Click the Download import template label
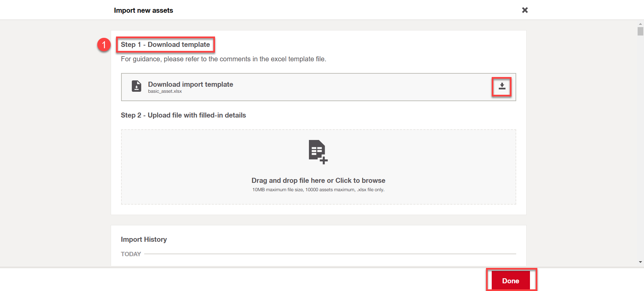 [191, 84]
